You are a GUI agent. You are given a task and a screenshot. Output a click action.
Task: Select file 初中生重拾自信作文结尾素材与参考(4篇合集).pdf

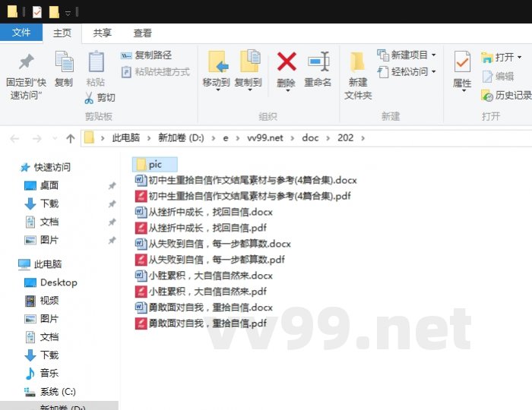click(x=243, y=196)
